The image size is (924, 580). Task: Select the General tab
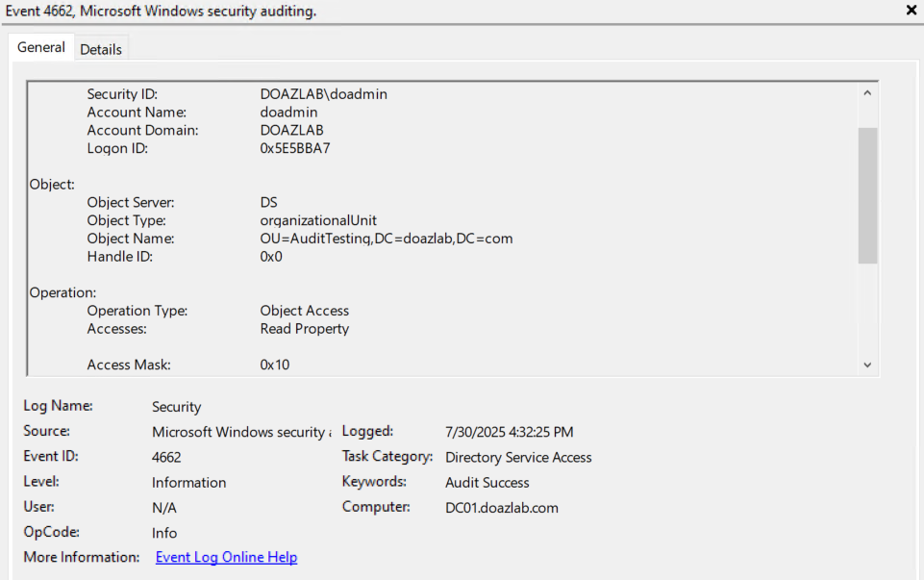click(41, 47)
